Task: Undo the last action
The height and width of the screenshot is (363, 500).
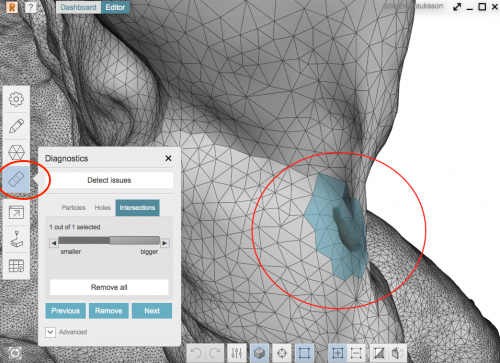Action: pos(196,353)
